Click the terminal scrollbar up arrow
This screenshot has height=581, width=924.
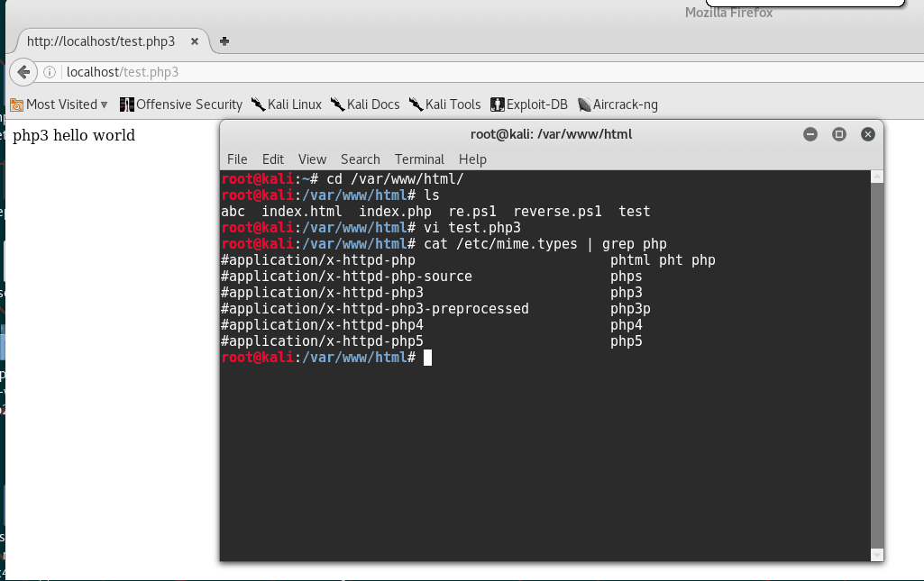tap(877, 177)
